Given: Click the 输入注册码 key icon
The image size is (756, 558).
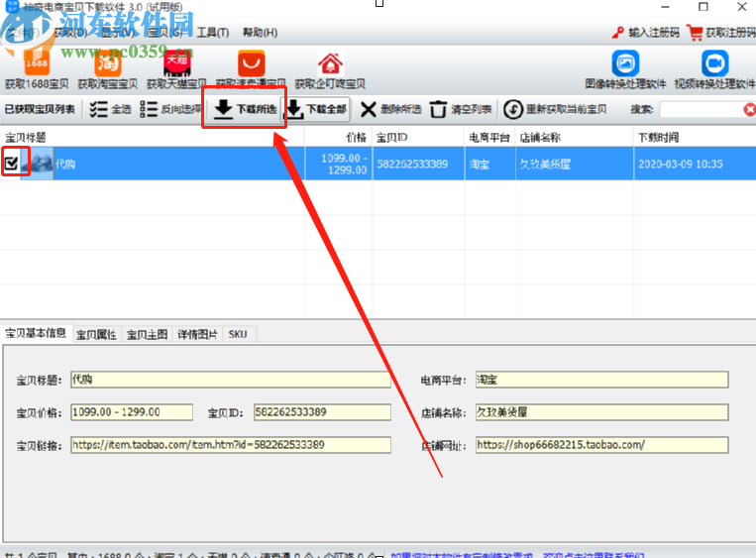Looking at the screenshot, I should 617,33.
